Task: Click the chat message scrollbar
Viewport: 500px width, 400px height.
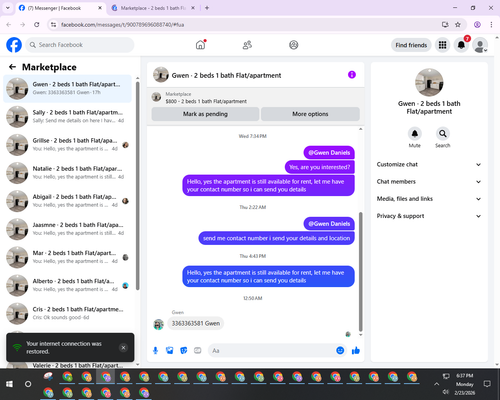Action: click(x=360, y=272)
